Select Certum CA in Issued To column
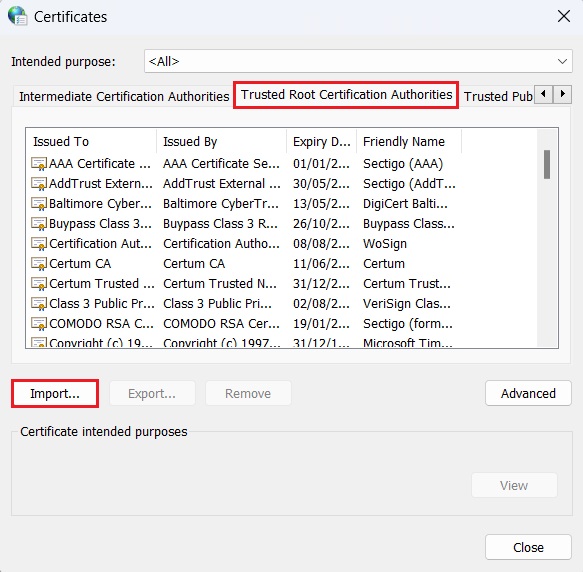Image resolution: width=583 pixels, height=572 pixels. pyautogui.click(x=80, y=264)
